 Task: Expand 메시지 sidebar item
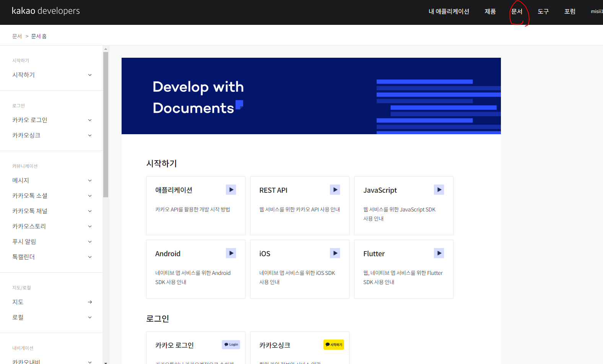(x=90, y=180)
